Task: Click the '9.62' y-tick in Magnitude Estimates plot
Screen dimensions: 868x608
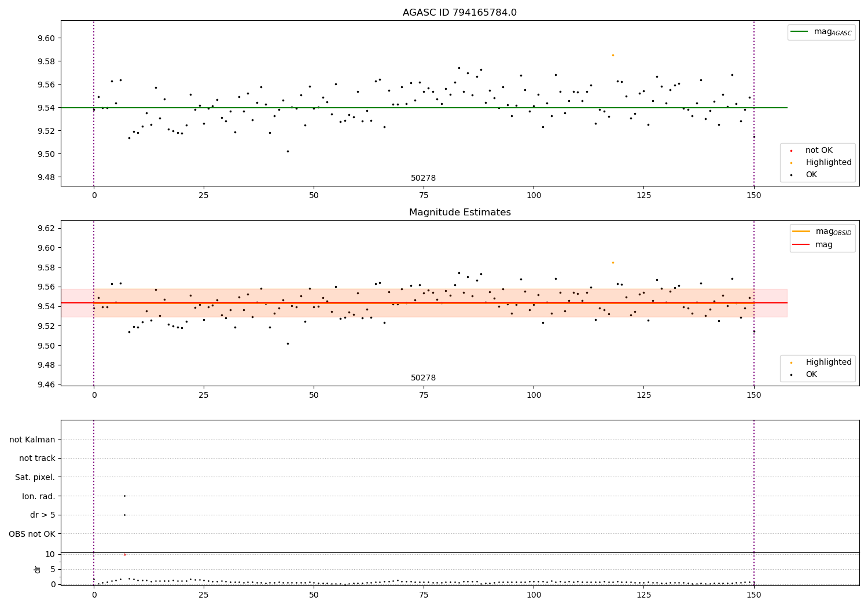Action: 46,228
